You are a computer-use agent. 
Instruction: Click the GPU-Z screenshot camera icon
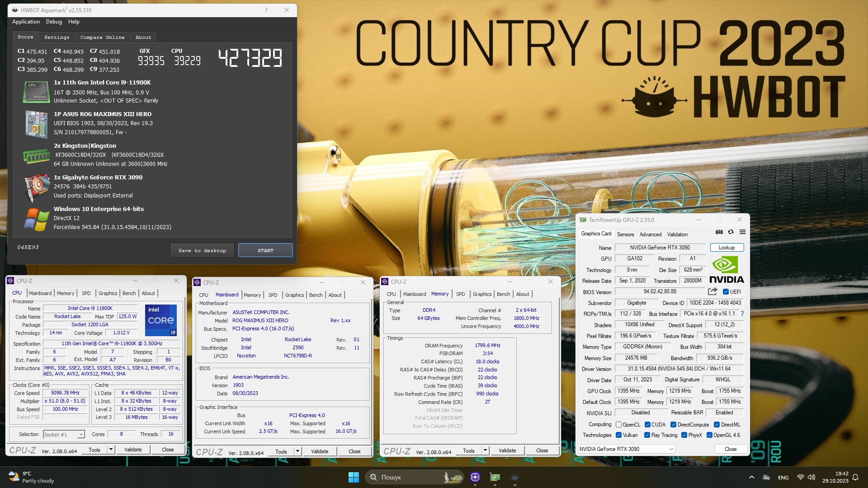719,232
